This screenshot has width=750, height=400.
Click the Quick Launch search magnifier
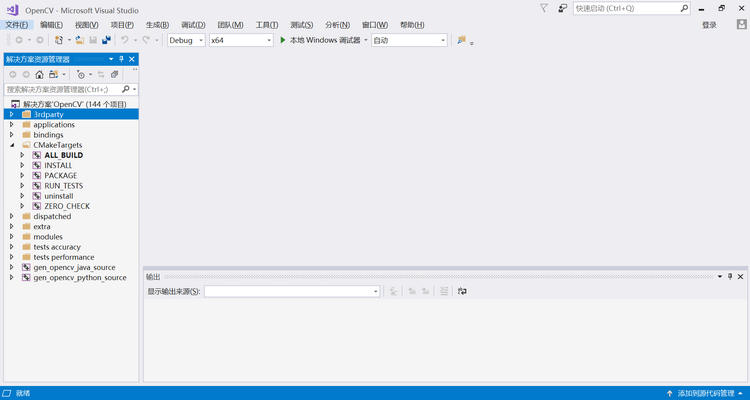point(684,8)
